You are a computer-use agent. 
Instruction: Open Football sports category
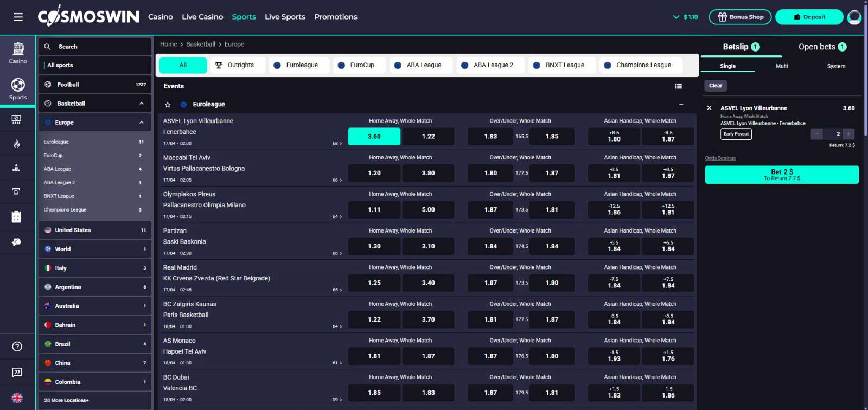95,85
